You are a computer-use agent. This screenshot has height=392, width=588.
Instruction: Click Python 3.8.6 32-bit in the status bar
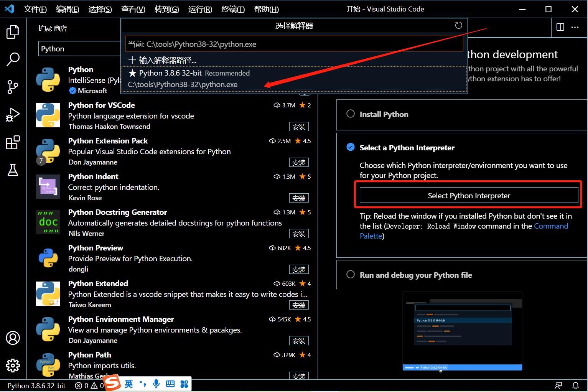point(36,385)
